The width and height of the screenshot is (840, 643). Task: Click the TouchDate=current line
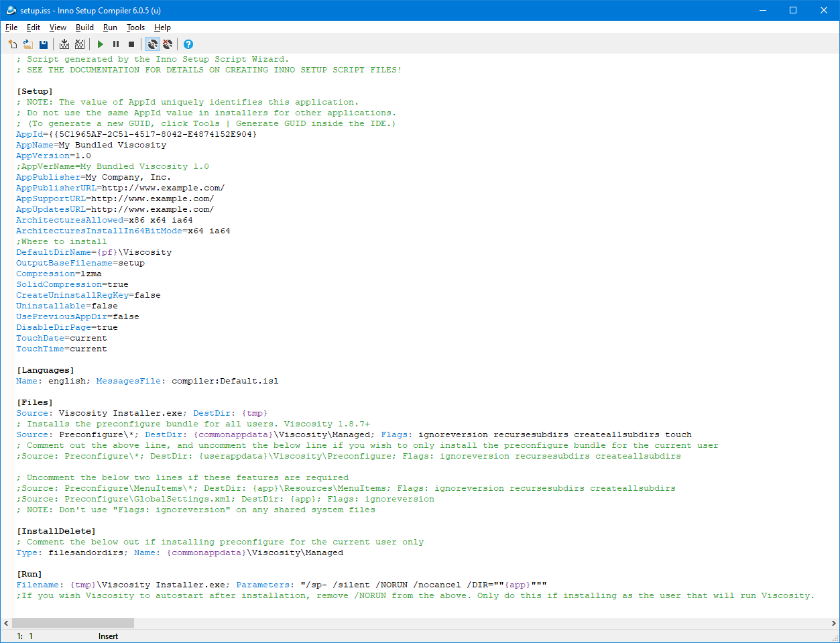62,338
